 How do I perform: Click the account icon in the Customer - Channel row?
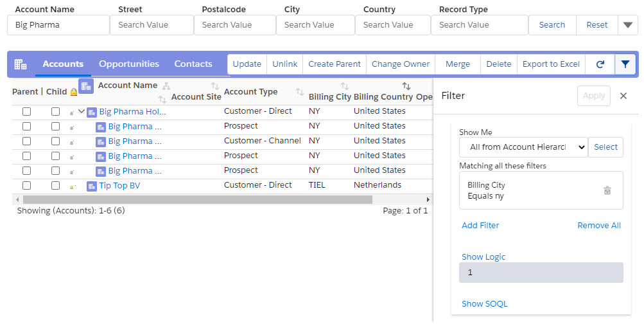101,142
